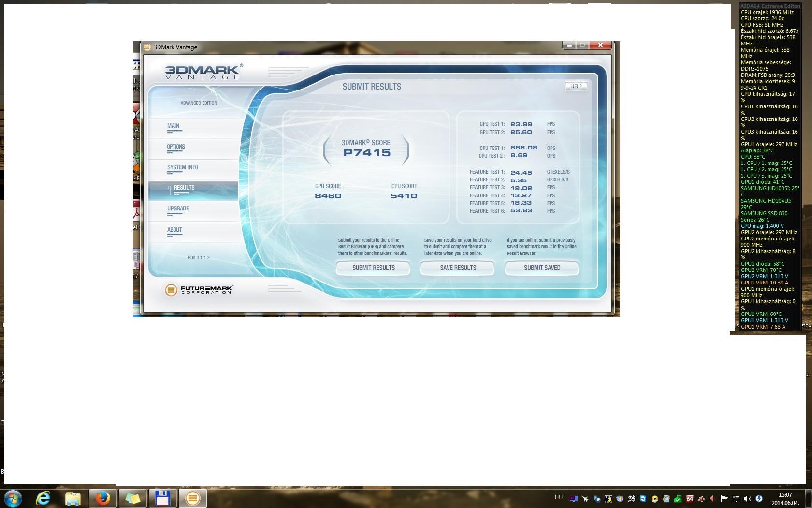Click the 3DMark Vantage taskbar button
Viewport: 812px width, 508px height.
pos(192,498)
